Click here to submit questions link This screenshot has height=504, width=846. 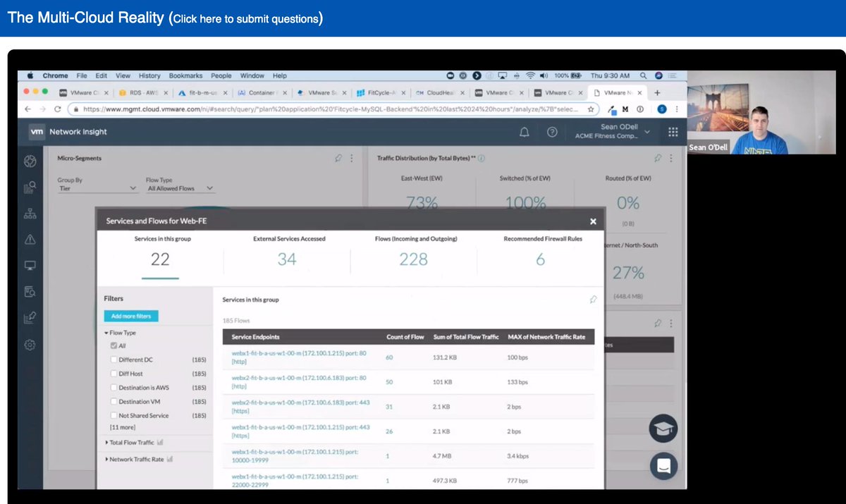(x=245, y=19)
